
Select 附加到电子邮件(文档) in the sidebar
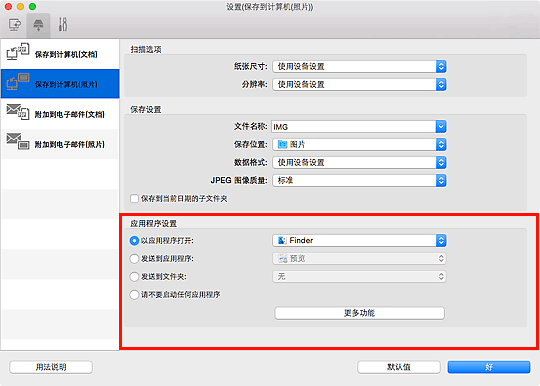[x=60, y=114]
